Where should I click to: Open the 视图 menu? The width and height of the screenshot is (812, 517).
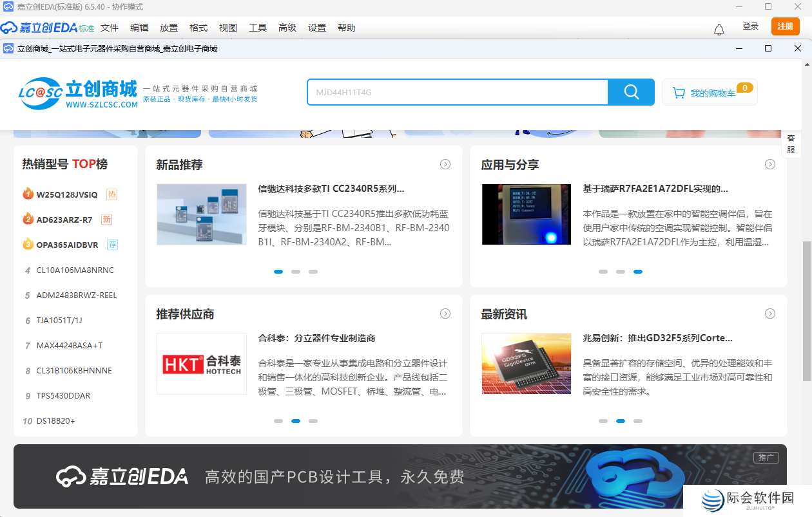coord(228,28)
